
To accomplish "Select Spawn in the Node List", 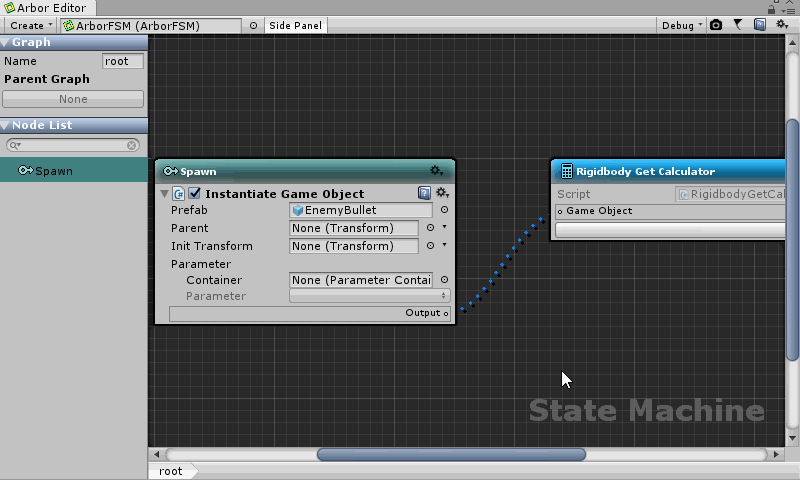I will [x=54, y=171].
